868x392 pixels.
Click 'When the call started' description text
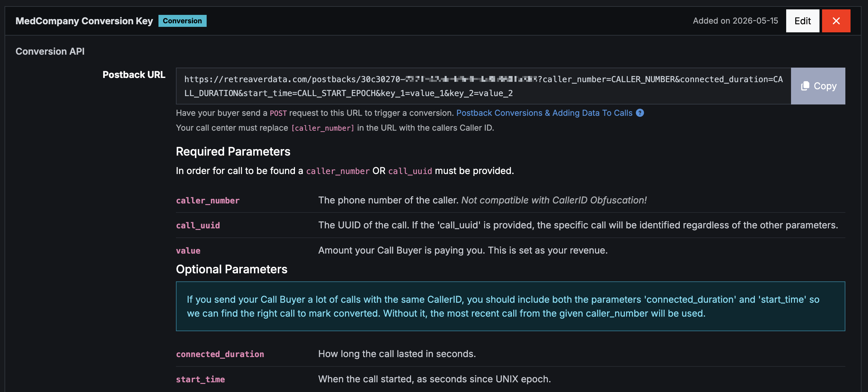click(434, 379)
